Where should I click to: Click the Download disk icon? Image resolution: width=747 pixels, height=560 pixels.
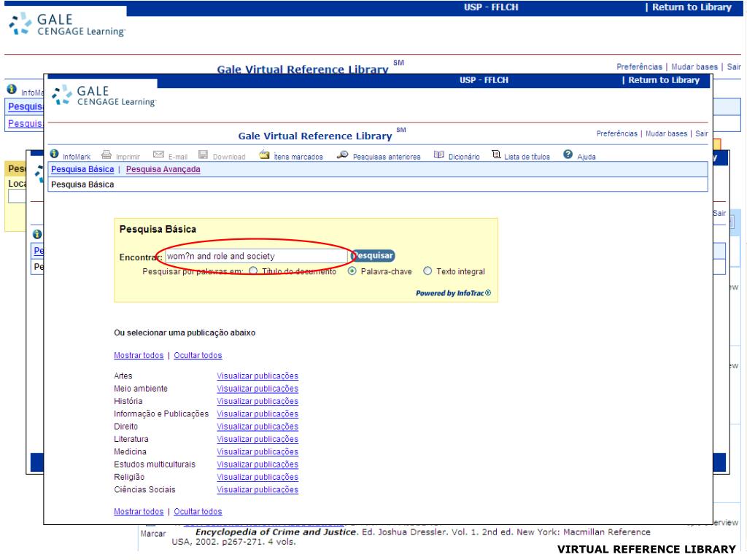(x=203, y=155)
